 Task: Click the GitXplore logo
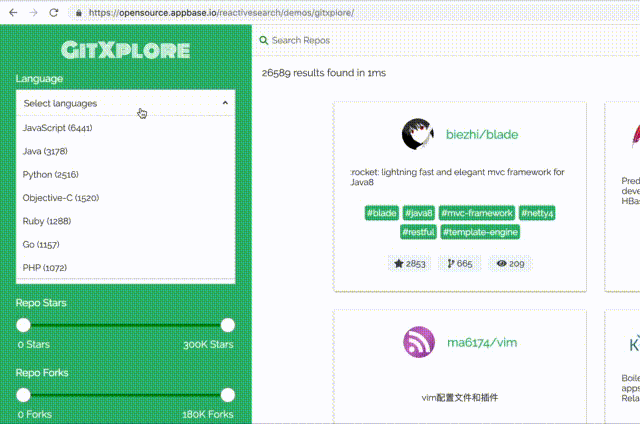[126, 50]
